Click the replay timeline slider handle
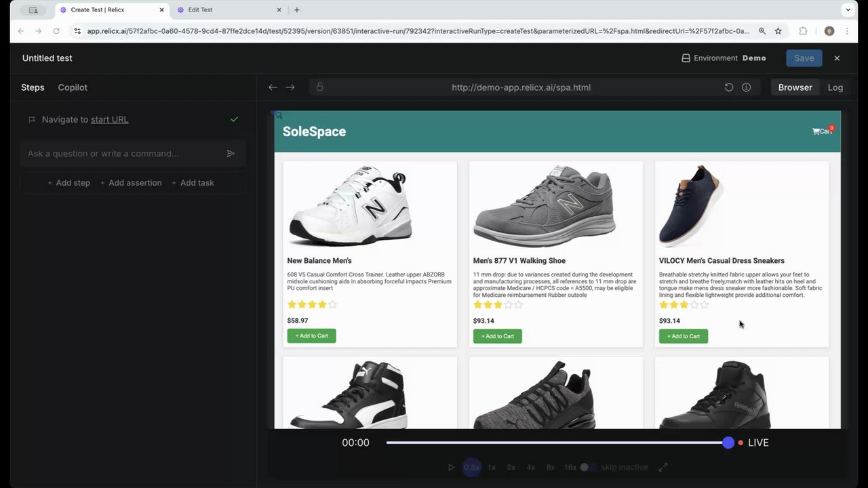Viewport: 868px width, 488px height. [728, 443]
